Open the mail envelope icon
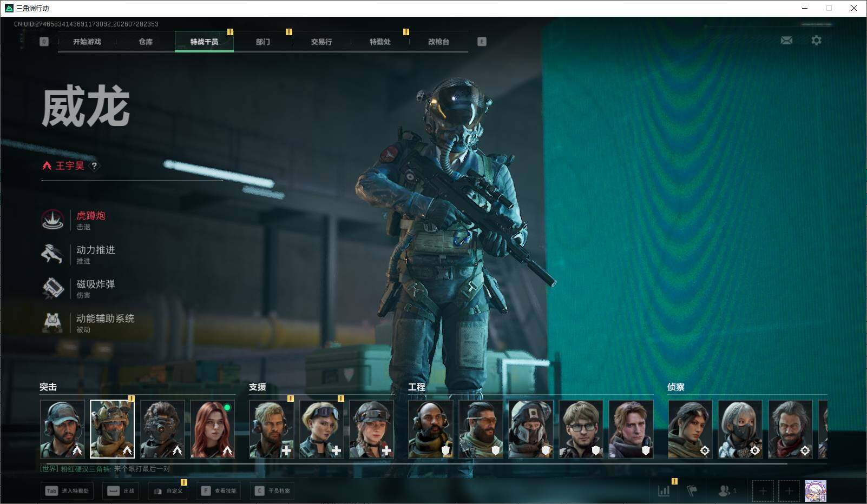867x504 pixels. (786, 41)
